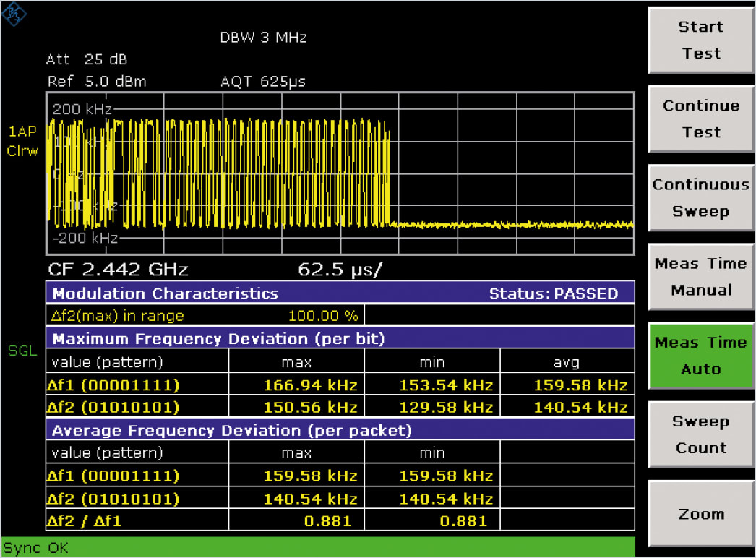The width and height of the screenshot is (756, 558).
Task: Click the AQT 625µs readout
Action: (x=263, y=82)
